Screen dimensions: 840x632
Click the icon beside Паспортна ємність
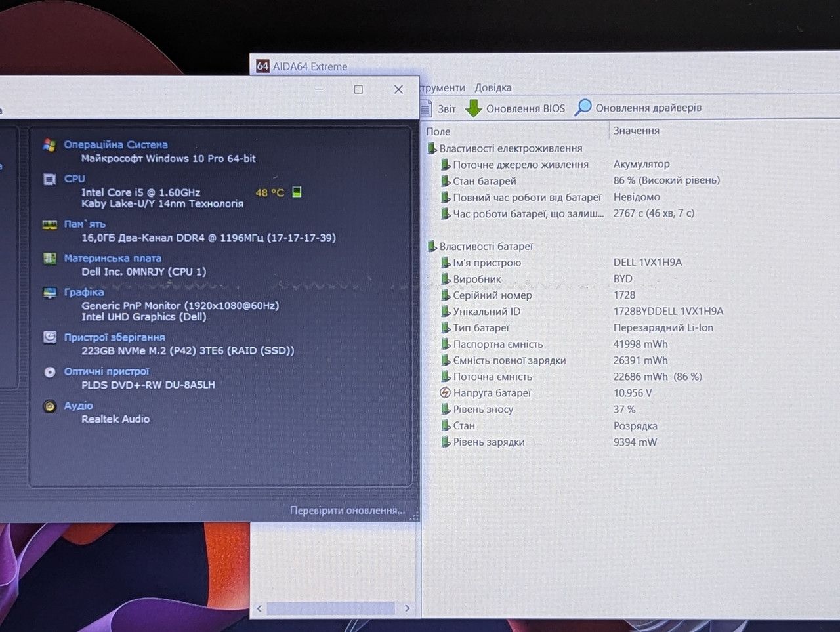click(x=446, y=344)
